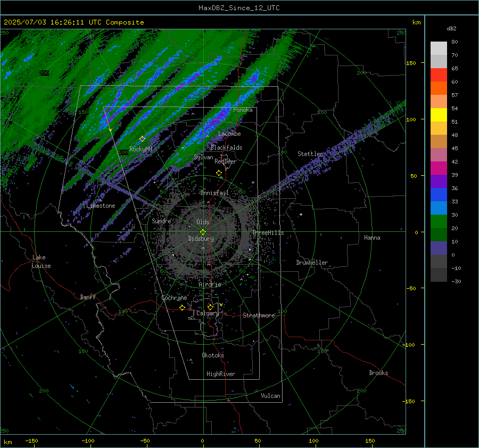Select the Ponoka city label
The image size is (479, 448).
(243, 110)
